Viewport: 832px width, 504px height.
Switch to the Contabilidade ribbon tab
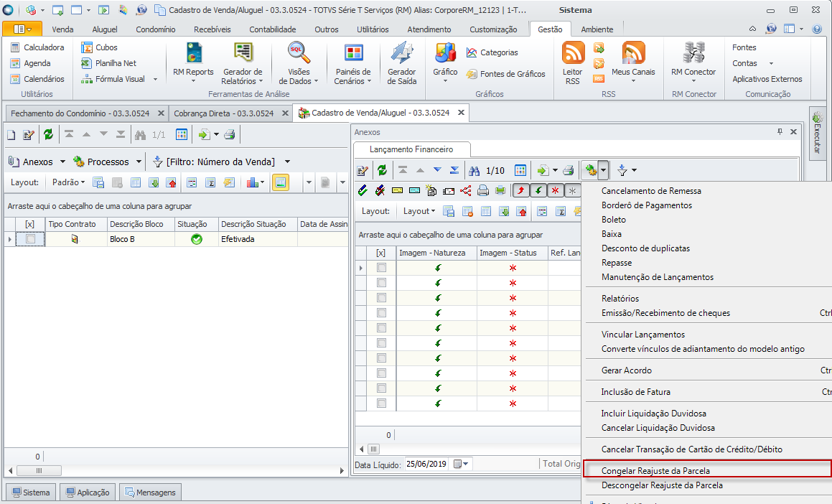[x=273, y=29]
